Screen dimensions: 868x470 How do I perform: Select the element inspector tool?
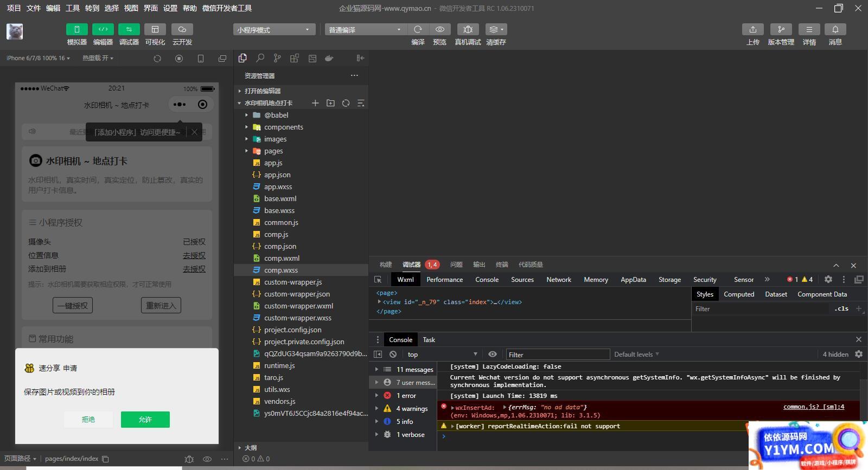click(378, 280)
